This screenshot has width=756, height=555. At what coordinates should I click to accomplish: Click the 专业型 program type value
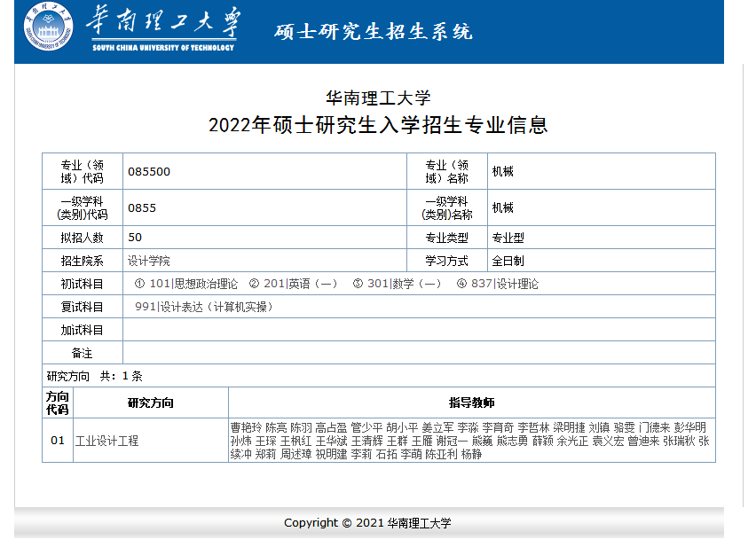click(508, 238)
